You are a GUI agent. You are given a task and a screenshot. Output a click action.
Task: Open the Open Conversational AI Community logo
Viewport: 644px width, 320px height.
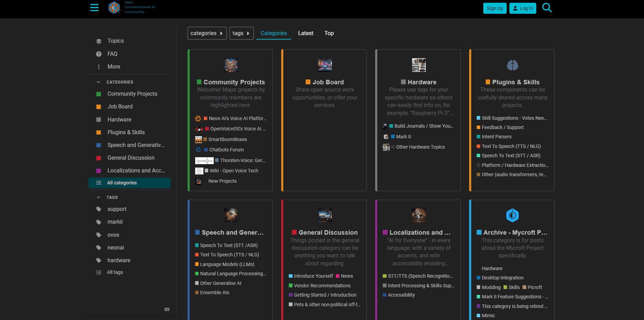pos(131,7)
